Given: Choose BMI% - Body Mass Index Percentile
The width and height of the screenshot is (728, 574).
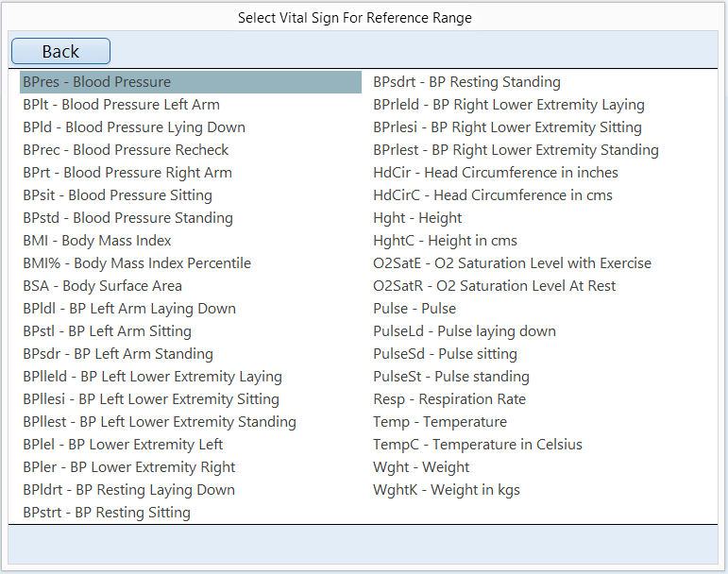Looking at the screenshot, I should 137,263.
